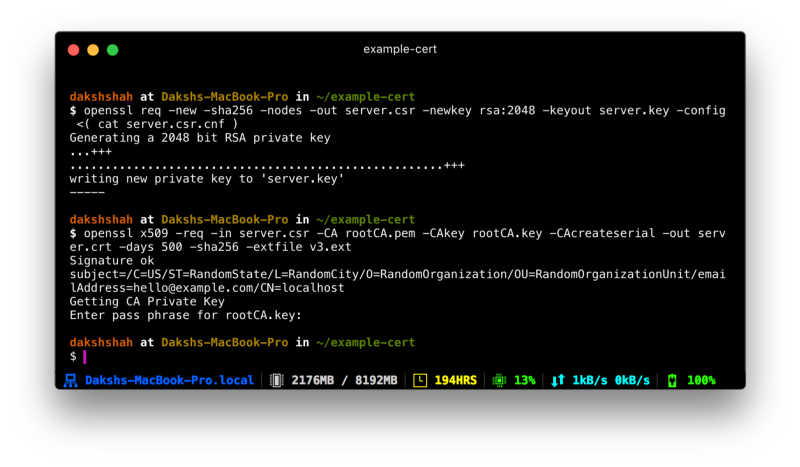This screenshot has width=800, height=467.
Task: Click the red close window button
Action: click(x=73, y=50)
